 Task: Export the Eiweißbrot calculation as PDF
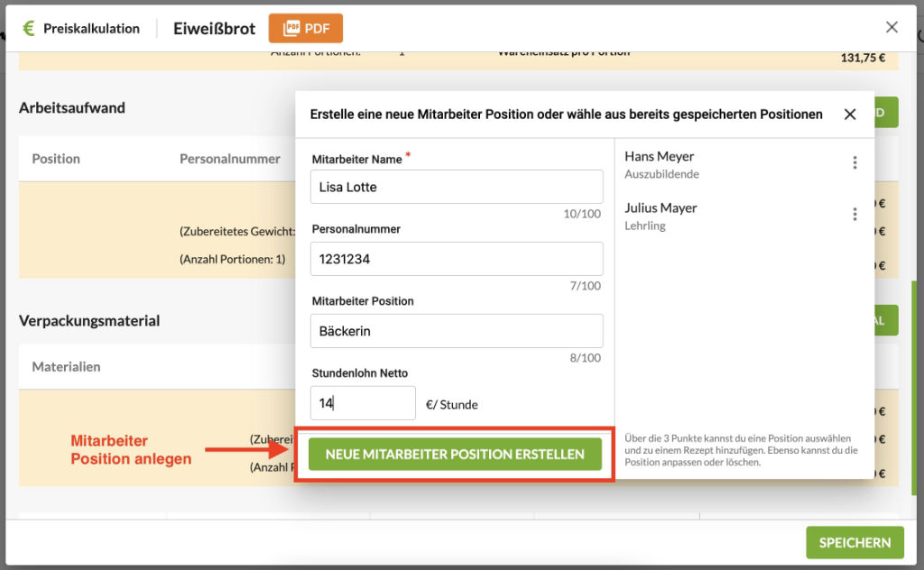pyautogui.click(x=305, y=28)
